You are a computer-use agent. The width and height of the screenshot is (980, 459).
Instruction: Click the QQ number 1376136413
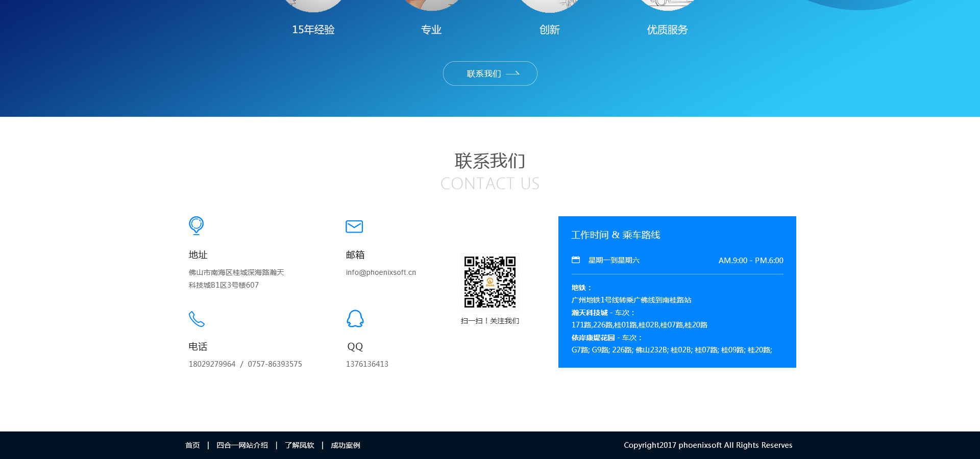point(367,364)
